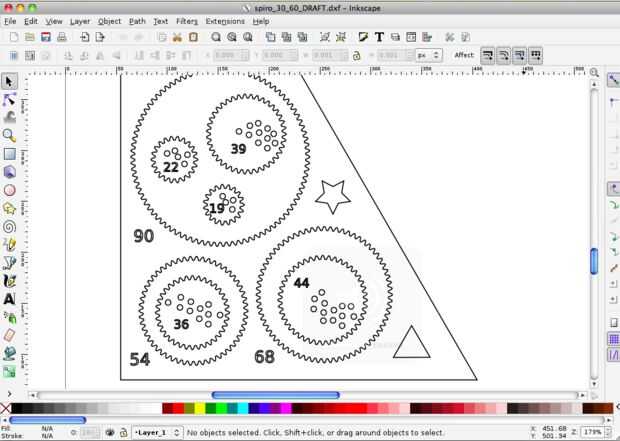
Task: Pick the yellow palette swatch
Action: 200,408
